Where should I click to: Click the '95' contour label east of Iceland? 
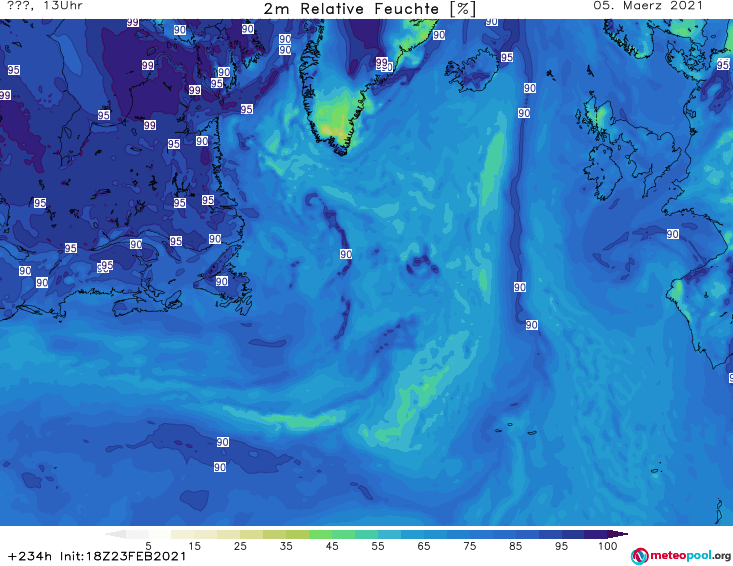[x=507, y=57]
